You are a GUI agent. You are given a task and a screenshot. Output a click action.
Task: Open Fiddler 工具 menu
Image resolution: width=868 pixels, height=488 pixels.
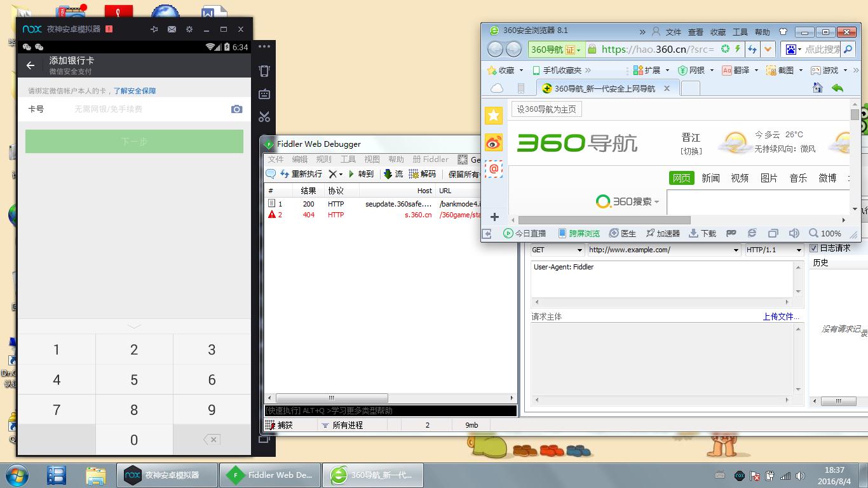[348, 159]
